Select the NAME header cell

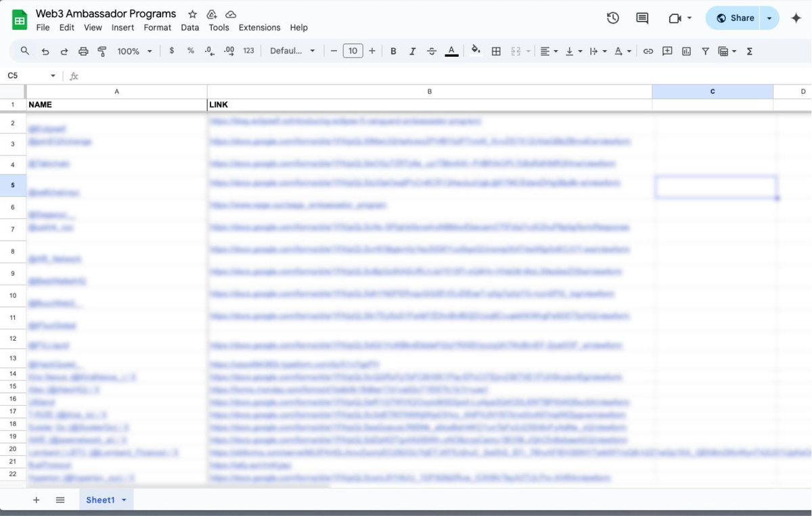[117, 105]
